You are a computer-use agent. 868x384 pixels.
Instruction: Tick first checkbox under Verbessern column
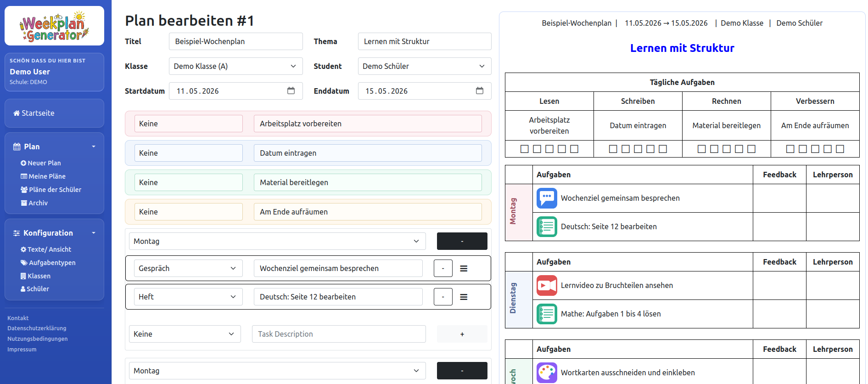(x=790, y=149)
